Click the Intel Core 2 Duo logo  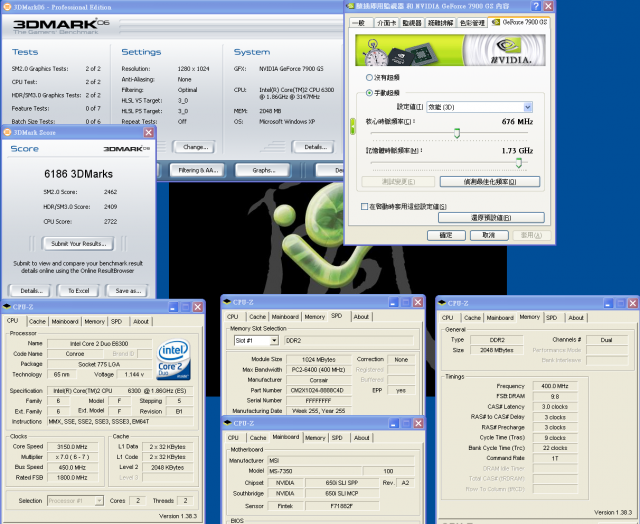click(x=173, y=359)
